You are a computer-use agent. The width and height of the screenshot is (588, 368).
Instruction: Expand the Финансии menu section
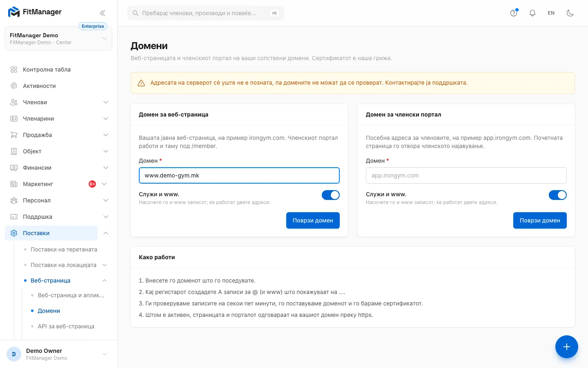click(x=106, y=168)
